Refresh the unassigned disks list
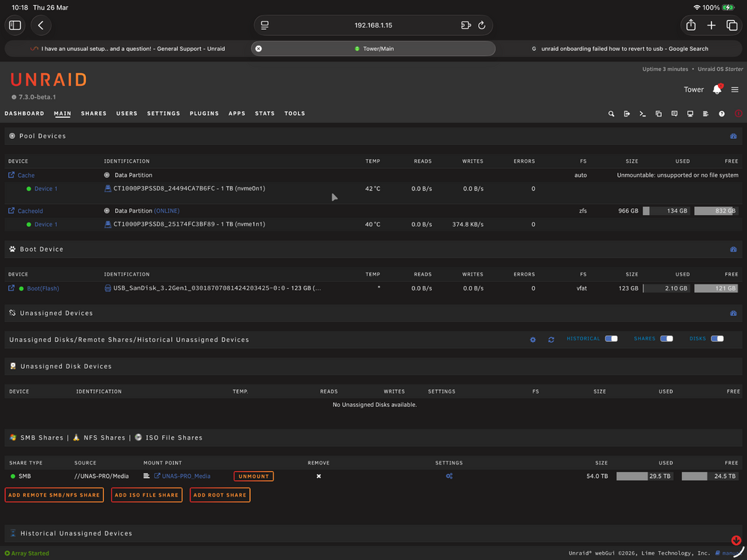This screenshot has width=747, height=560. point(551,340)
